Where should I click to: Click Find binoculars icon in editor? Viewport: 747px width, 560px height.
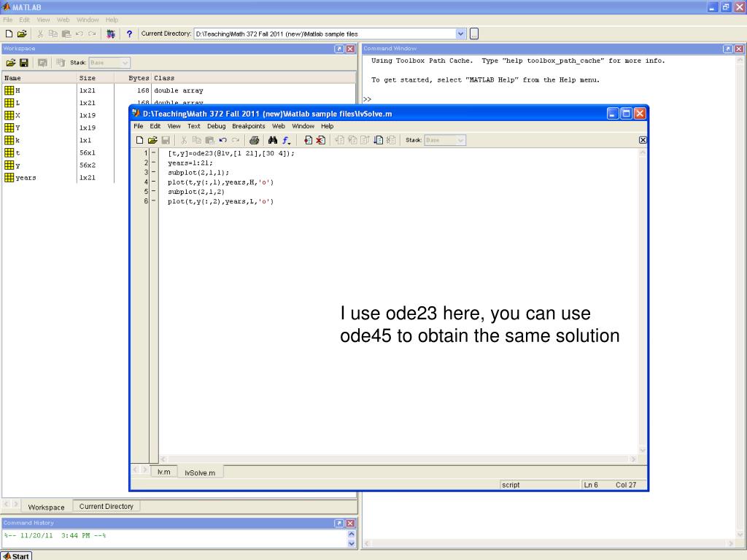point(273,140)
